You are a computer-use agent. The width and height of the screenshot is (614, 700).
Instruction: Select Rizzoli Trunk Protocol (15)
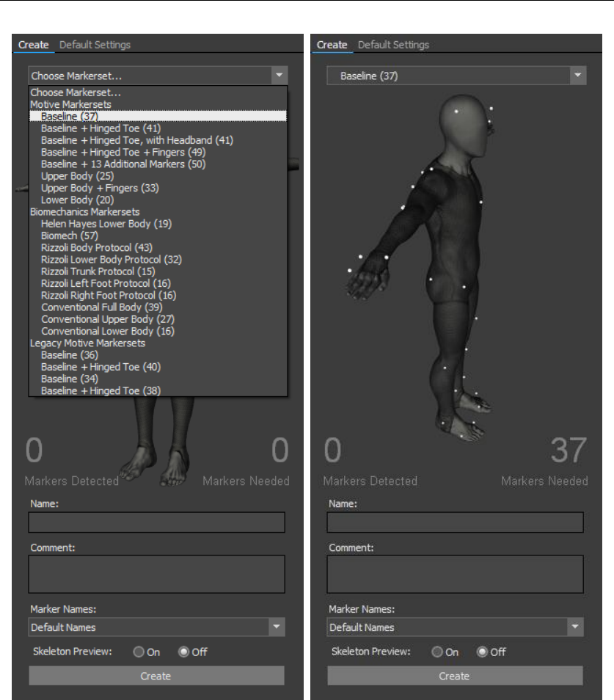tap(98, 271)
